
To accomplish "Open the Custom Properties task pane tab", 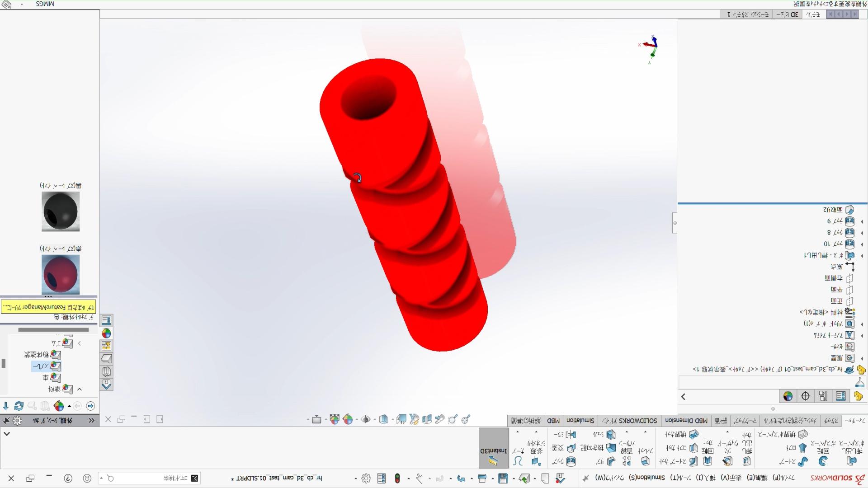I will (106, 320).
